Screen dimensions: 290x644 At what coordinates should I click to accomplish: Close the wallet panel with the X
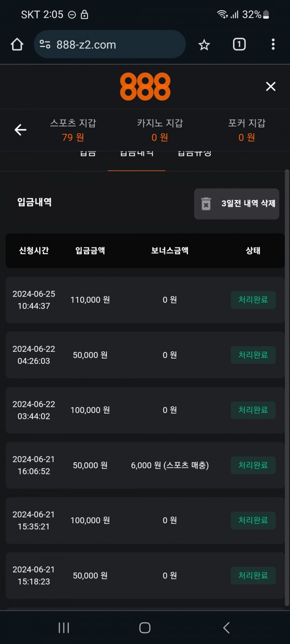tap(271, 86)
